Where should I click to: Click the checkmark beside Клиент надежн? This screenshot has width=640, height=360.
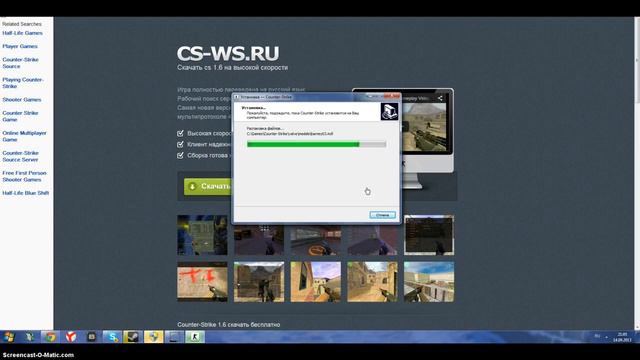[180, 144]
